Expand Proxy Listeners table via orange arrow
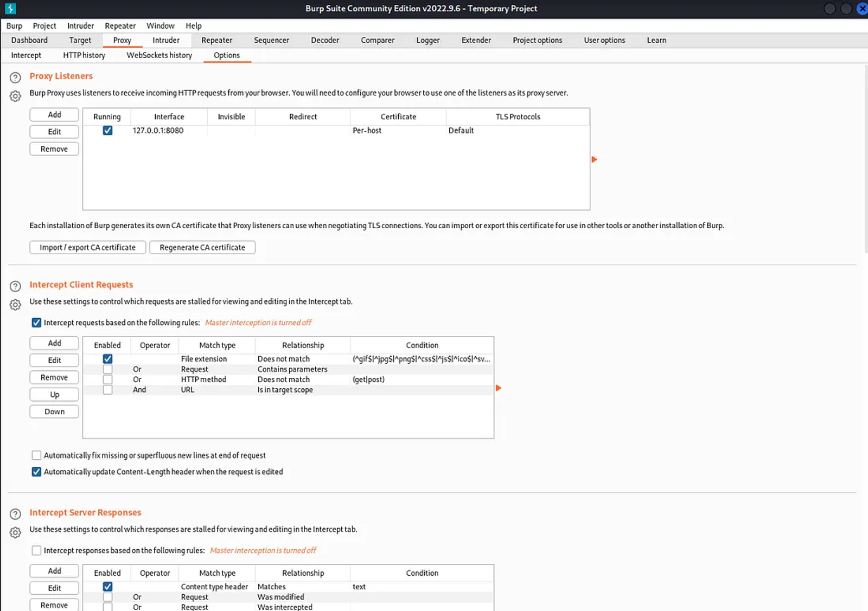868x611 pixels. 594,159
